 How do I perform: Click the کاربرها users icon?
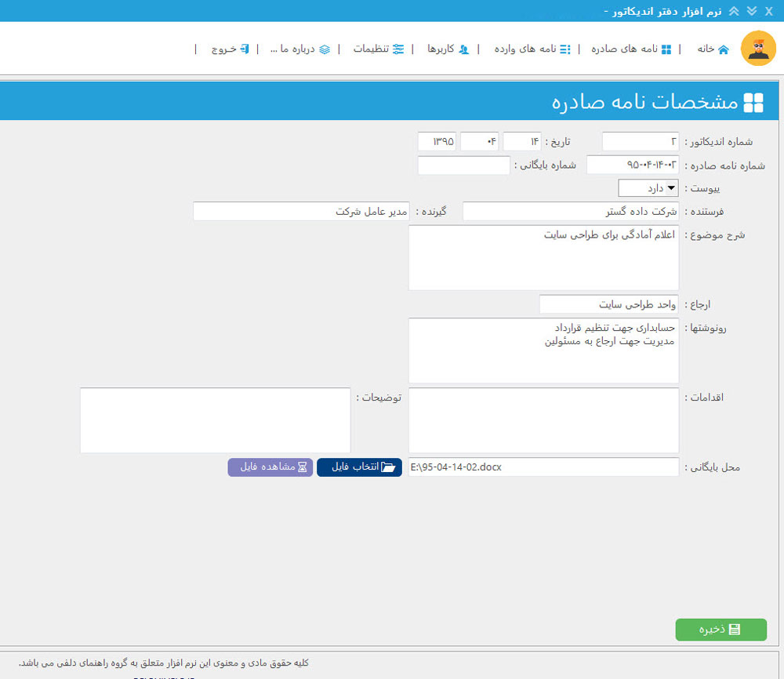[463, 48]
